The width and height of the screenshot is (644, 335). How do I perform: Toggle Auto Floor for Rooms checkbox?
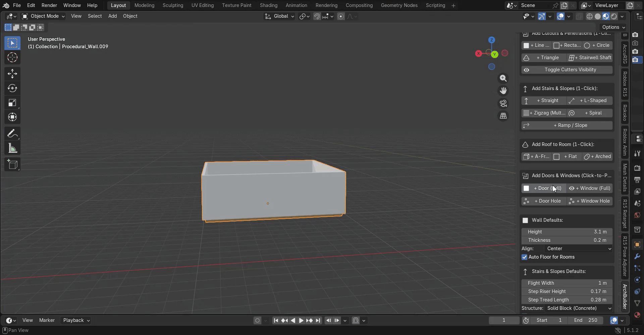[x=525, y=257]
